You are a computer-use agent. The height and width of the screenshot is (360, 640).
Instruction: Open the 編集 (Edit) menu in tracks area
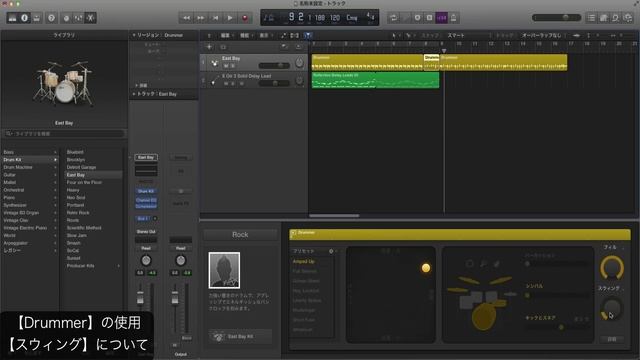(x=226, y=36)
